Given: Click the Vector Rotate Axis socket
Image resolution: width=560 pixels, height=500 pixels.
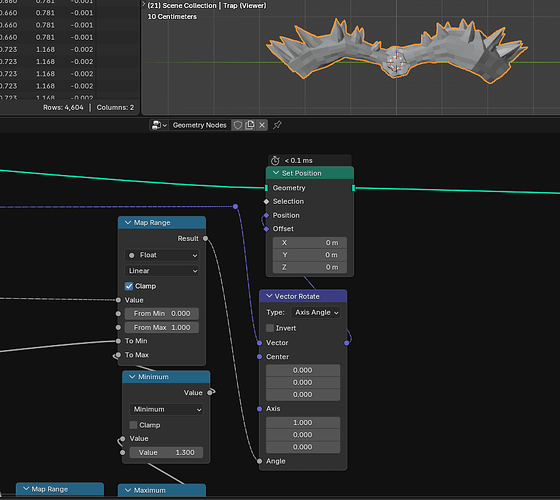Looking at the screenshot, I should click(x=260, y=409).
